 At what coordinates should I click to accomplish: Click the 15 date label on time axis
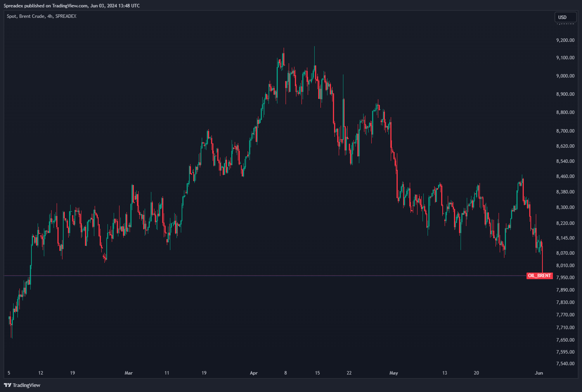317,373
